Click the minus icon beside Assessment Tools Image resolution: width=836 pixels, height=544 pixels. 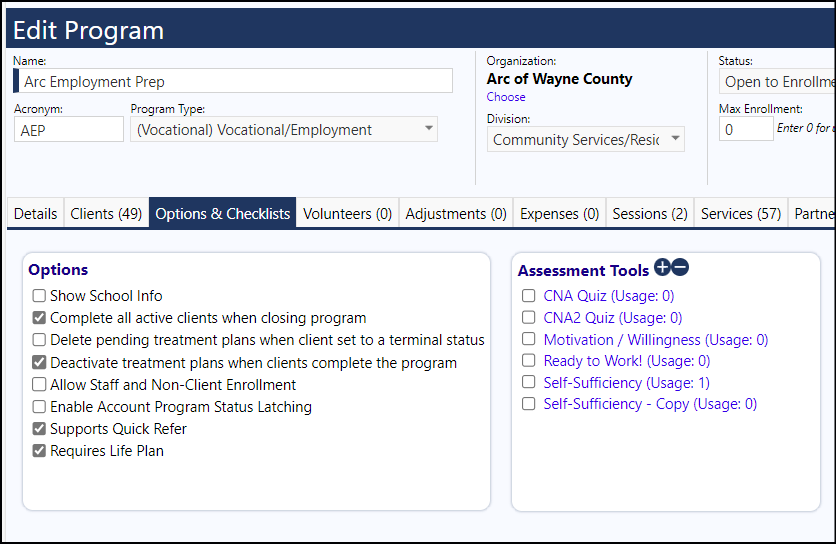(x=680, y=267)
